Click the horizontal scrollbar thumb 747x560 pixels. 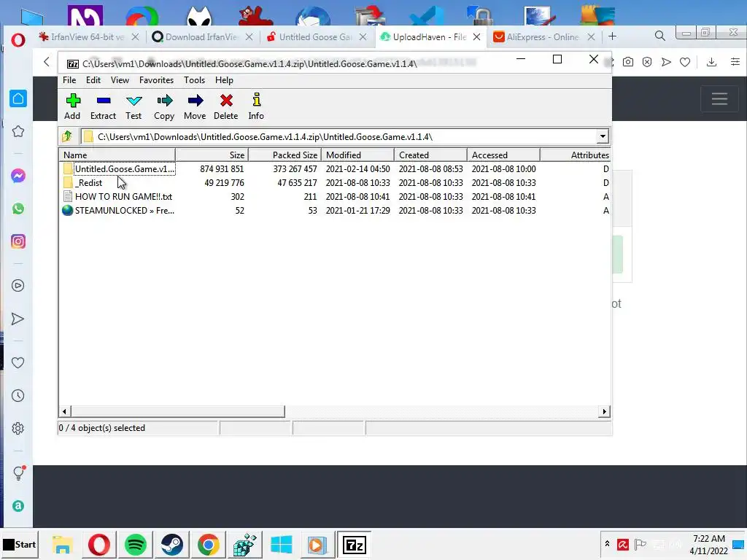[177, 411]
